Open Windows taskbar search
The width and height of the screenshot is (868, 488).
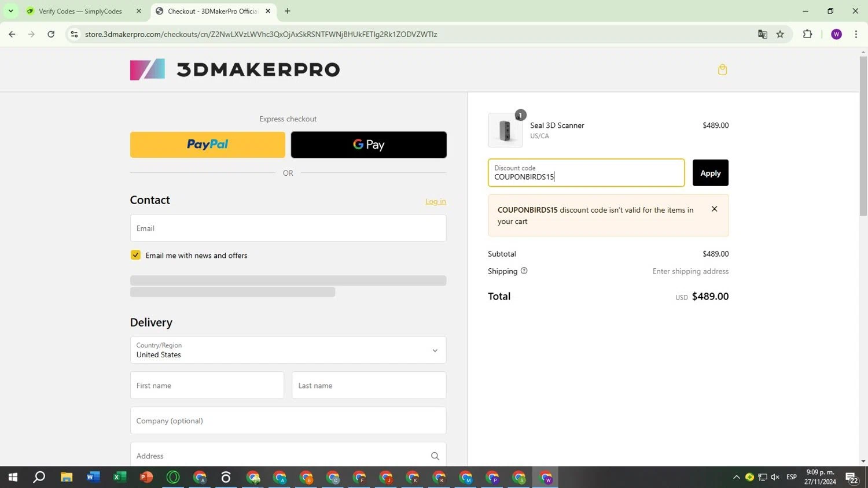click(39, 477)
